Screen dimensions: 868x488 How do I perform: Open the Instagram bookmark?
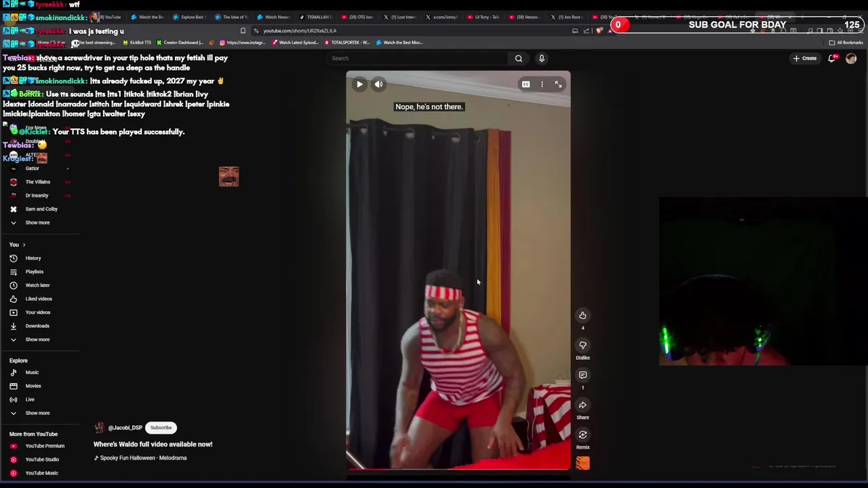pyautogui.click(x=243, y=43)
